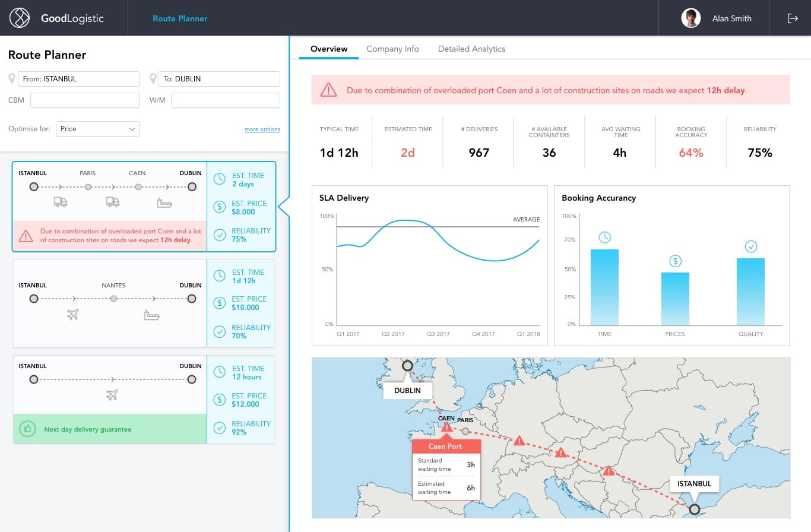Click the logout icon in header
Viewport: 811px width, 532px height.
click(793, 18)
